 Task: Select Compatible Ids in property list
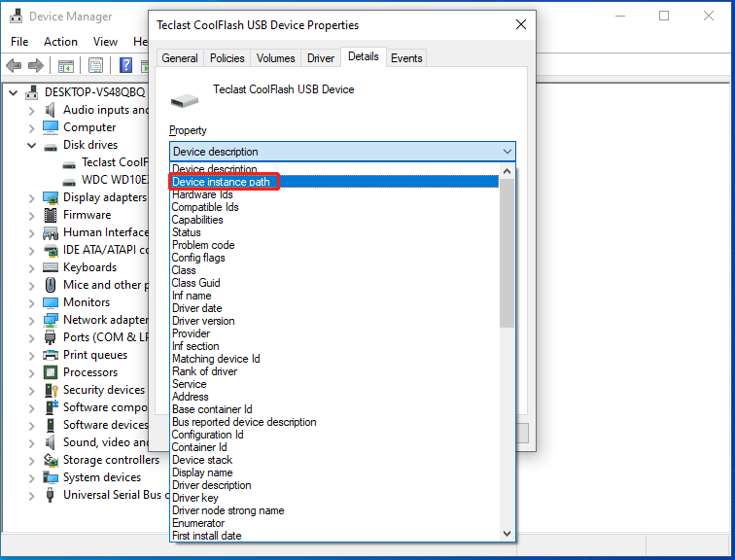(x=333, y=207)
